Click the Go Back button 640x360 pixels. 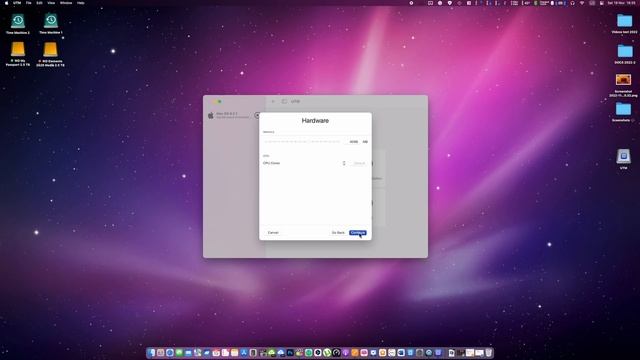[x=338, y=233]
